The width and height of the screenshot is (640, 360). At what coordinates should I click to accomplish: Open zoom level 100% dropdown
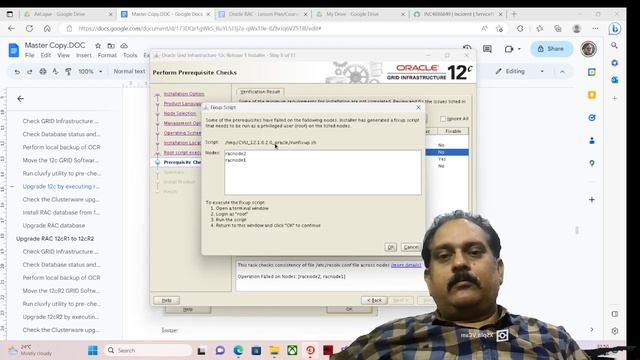[x=90, y=71]
